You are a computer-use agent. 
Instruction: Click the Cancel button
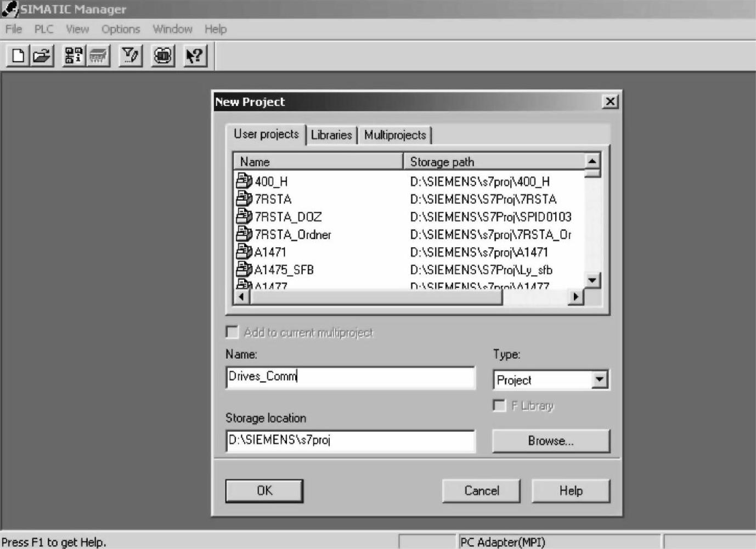coord(482,491)
